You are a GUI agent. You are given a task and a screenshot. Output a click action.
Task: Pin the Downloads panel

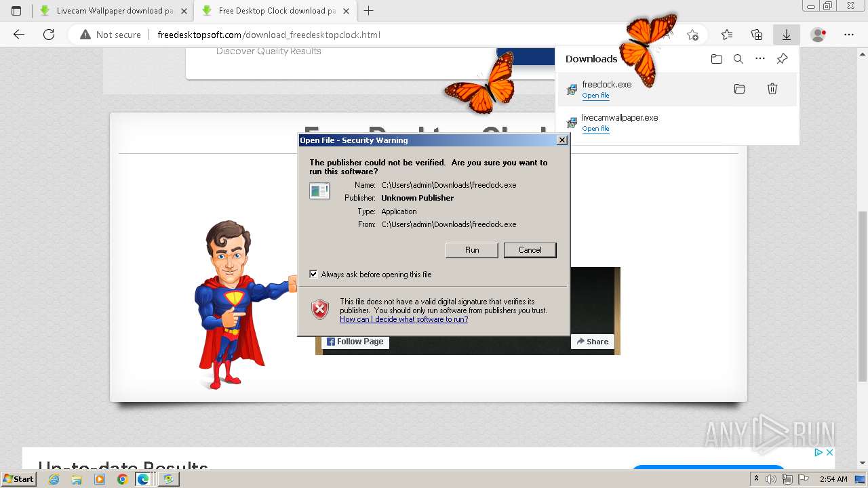tap(782, 59)
